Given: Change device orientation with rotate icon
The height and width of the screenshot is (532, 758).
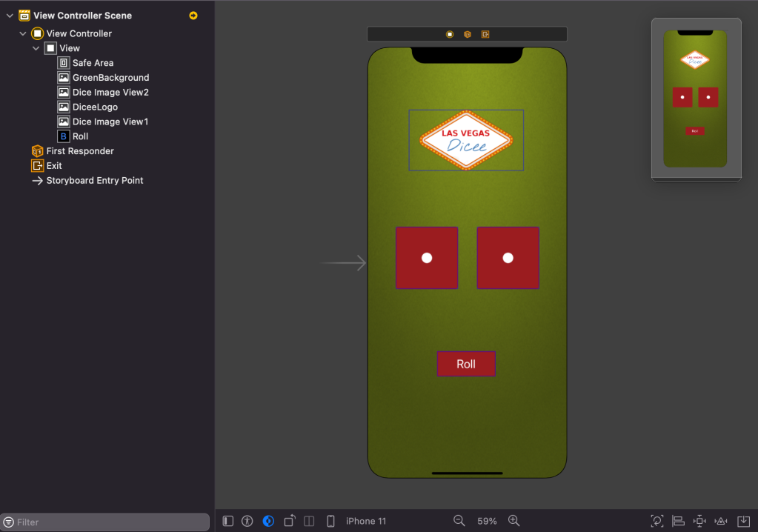Looking at the screenshot, I should pos(290,521).
